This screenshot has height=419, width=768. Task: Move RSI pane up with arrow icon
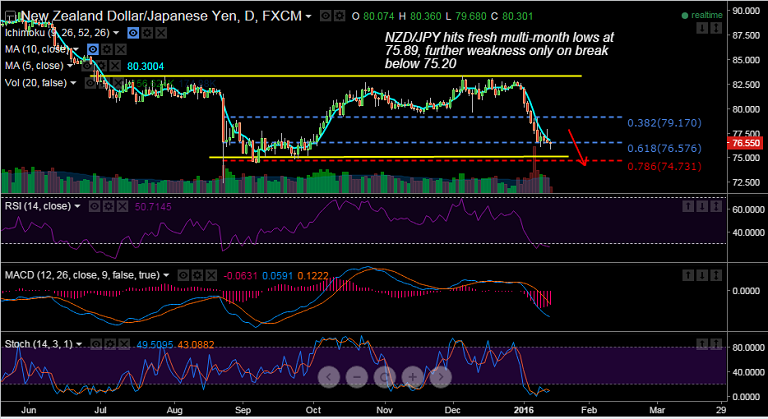click(688, 206)
